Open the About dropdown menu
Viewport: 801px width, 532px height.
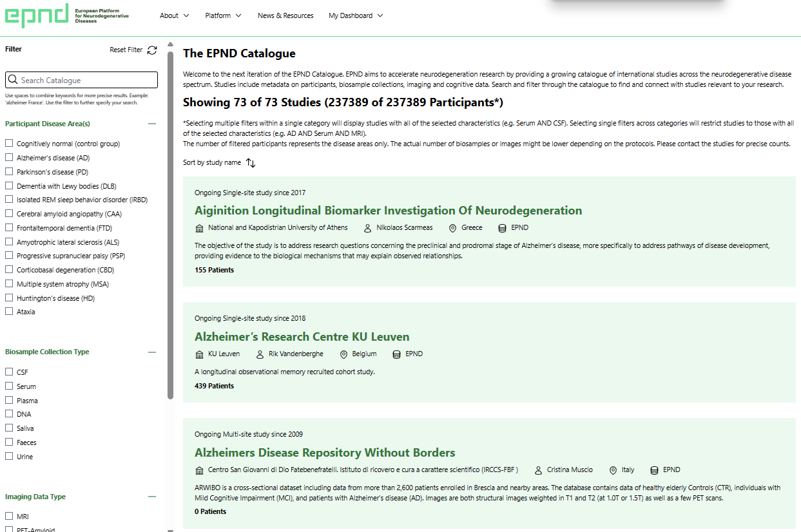click(x=175, y=15)
